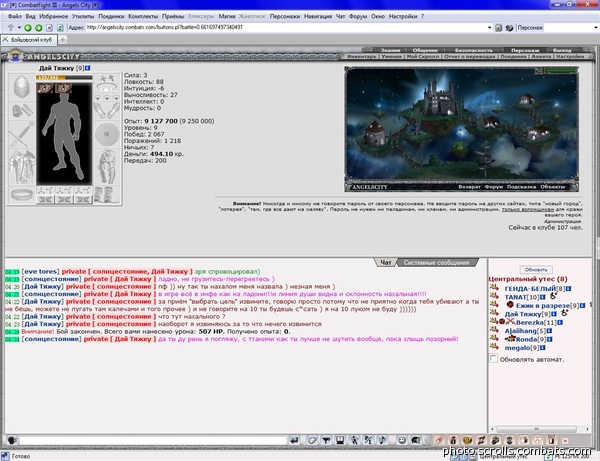Viewport: 600px width, 461px height.
Task: Click the send message enter-arrow icon
Action: pyautogui.click(x=294, y=440)
